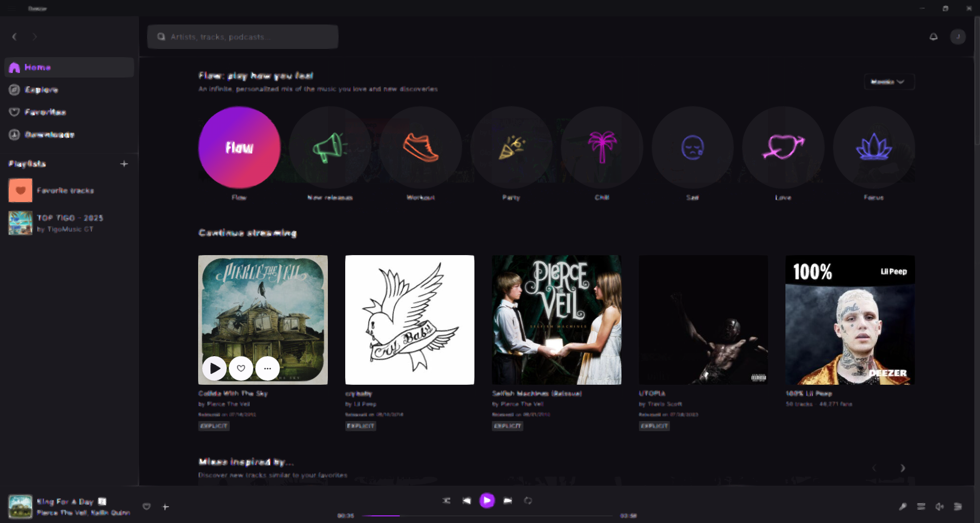Image resolution: width=980 pixels, height=523 pixels.
Task: Open the UTOPIA album cover
Action: [x=703, y=320]
